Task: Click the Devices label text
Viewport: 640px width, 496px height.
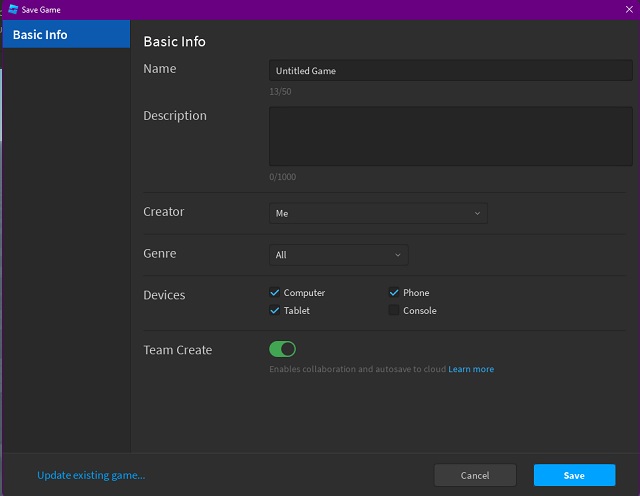Action: [x=164, y=295]
